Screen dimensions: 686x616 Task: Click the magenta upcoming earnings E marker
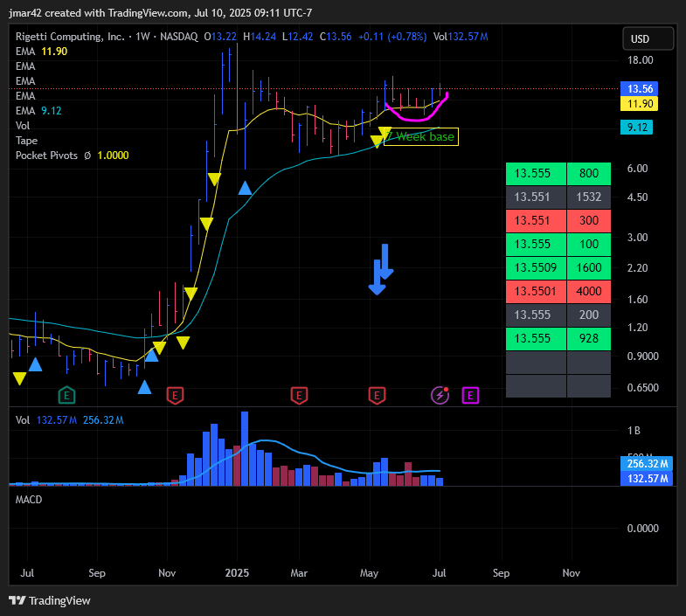[470, 396]
